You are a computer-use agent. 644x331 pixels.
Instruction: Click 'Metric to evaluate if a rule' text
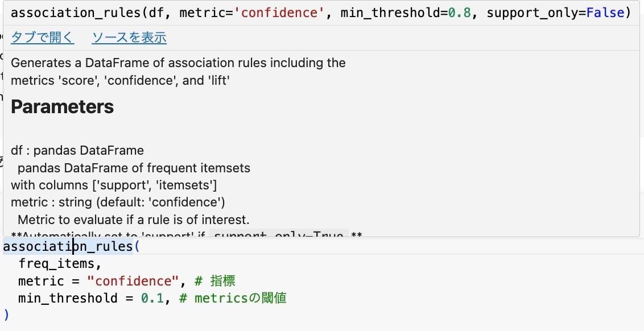tap(134, 219)
